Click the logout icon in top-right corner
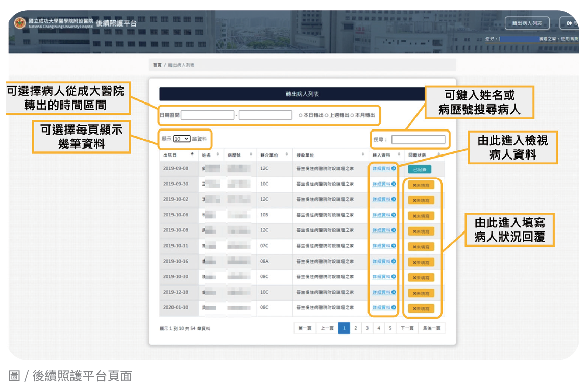The width and height of the screenshot is (588, 389). (x=569, y=23)
